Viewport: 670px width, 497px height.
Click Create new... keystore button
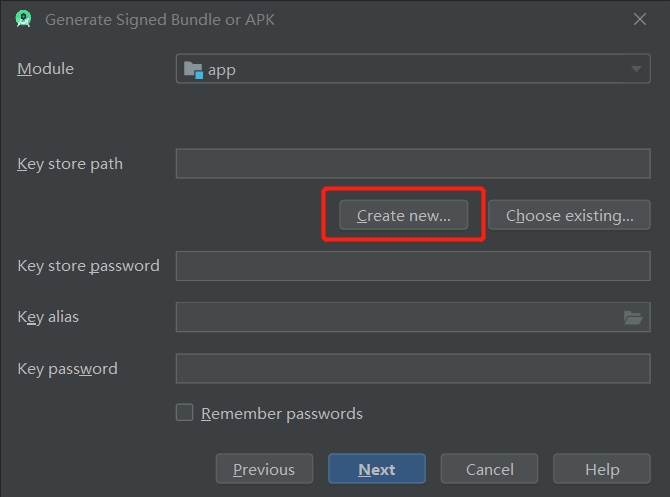[x=404, y=215]
